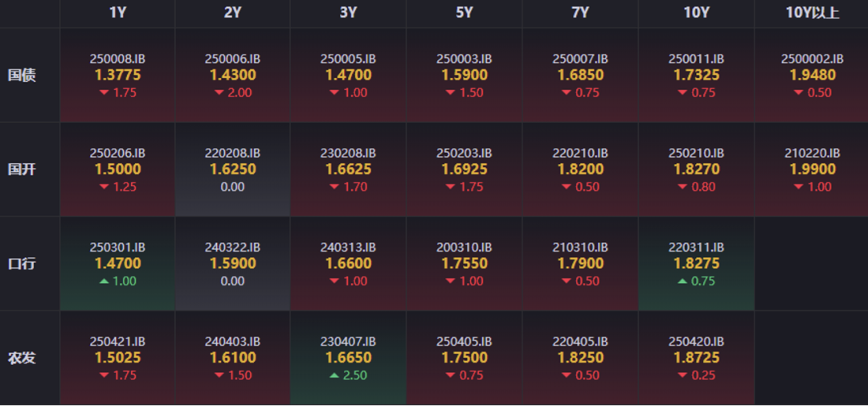Click the green up arrow under 250301.IB
The height and width of the screenshot is (406, 868).
pyautogui.click(x=104, y=281)
